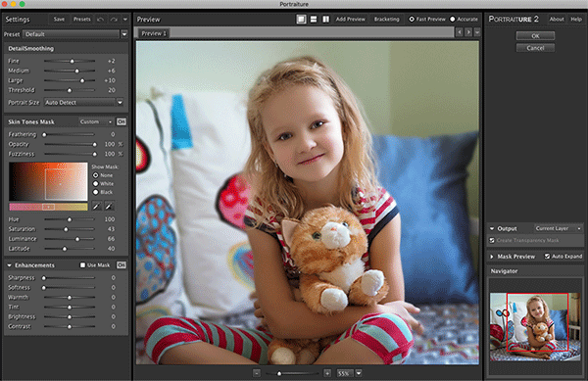Expand the Mask Preview section
Viewport: 588px width, 381px height.
492,257
